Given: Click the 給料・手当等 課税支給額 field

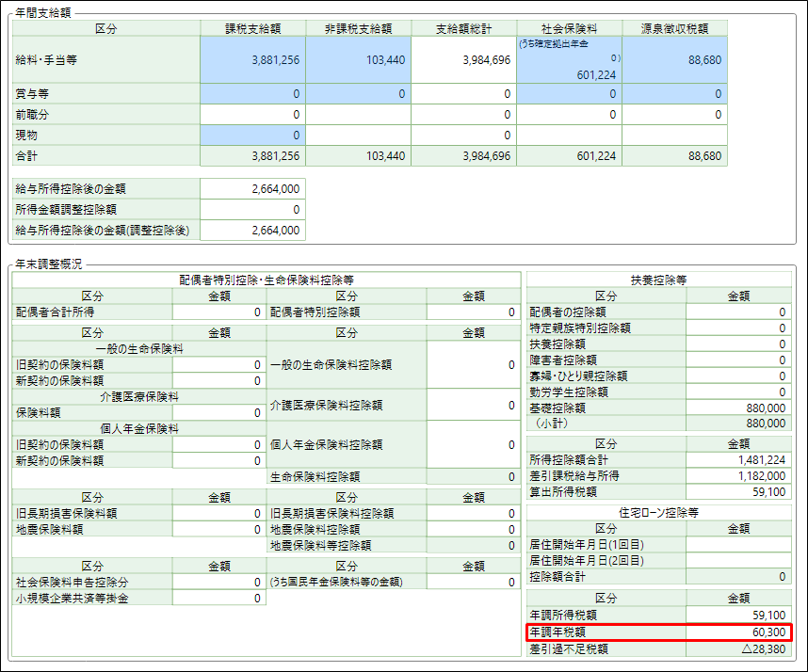Looking at the screenshot, I should tap(252, 59).
